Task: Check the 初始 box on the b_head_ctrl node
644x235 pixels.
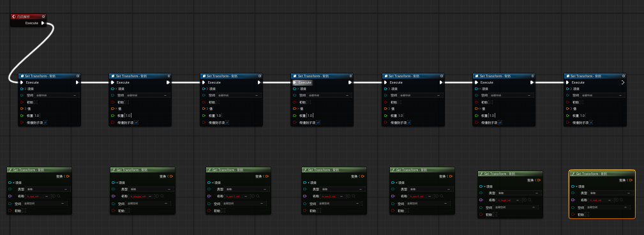Action: 495,214
